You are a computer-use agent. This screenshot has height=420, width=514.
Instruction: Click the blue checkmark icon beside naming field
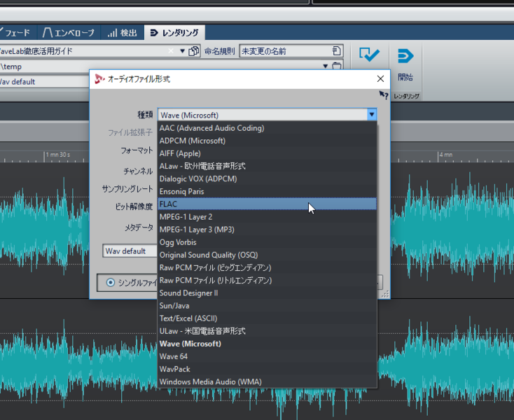tap(369, 55)
